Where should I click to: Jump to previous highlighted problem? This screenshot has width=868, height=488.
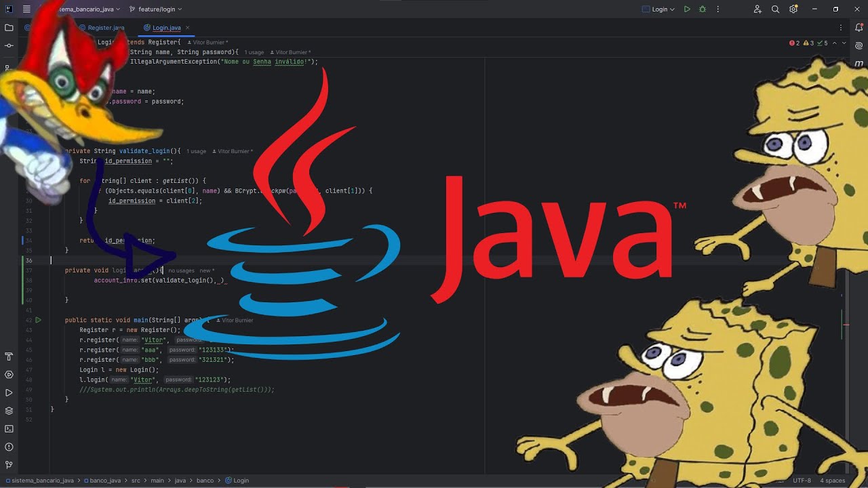pyautogui.click(x=834, y=43)
